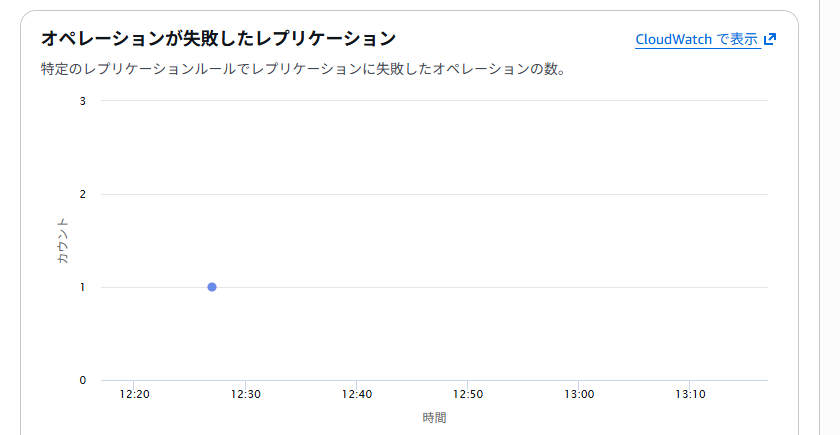Click the 12:40 time axis label
840x435 pixels.
(x=357, y=394)
